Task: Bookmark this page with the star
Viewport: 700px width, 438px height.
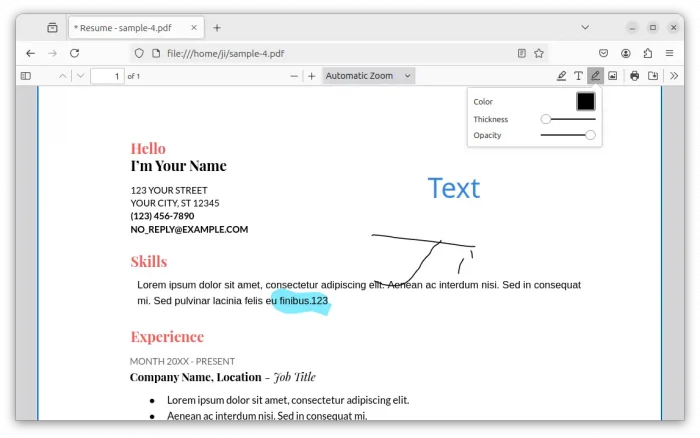Action: click(x=539, y=53)
